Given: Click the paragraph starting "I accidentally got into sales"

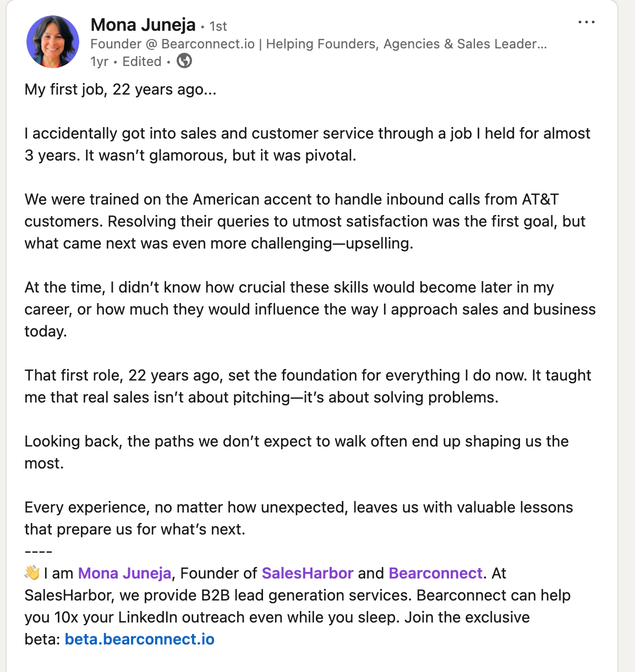Looking at the screenshot, I should [307, 144].
